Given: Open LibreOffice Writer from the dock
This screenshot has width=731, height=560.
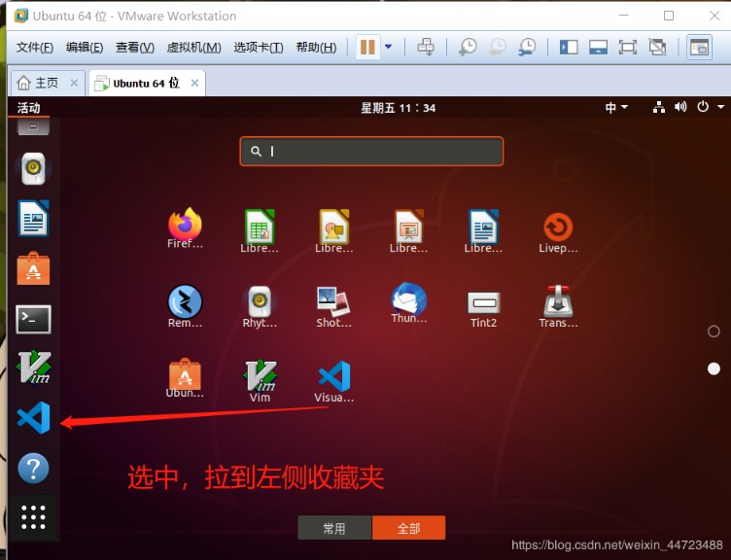Looking at the screenshot, I should [x=33, y=218].
